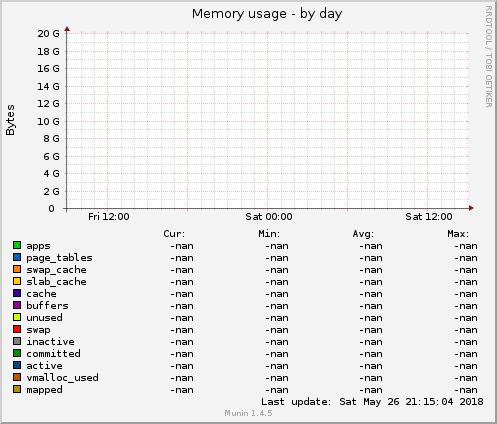Click the red swap legend swatch
Screen dimensions: 497x424
pos(17,329)
